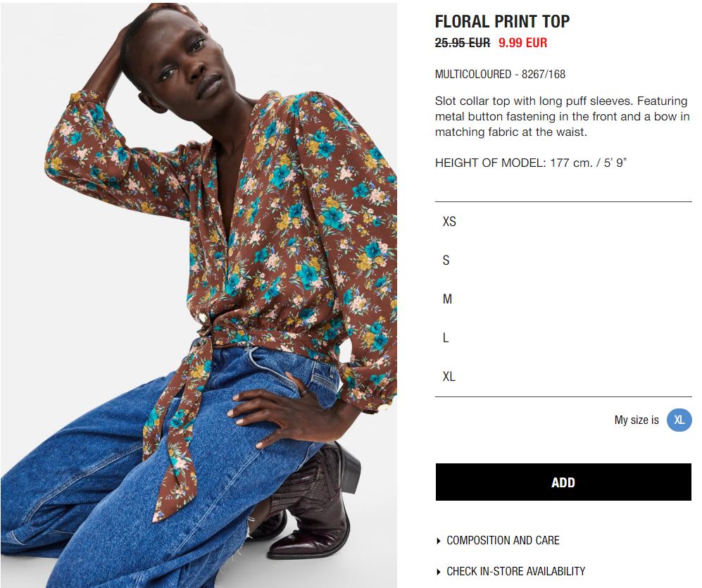702x588 pixels.
Task: Click the crossed-out 25.95 EUR price
Action: pyautogui.click(x=463, y=43)
